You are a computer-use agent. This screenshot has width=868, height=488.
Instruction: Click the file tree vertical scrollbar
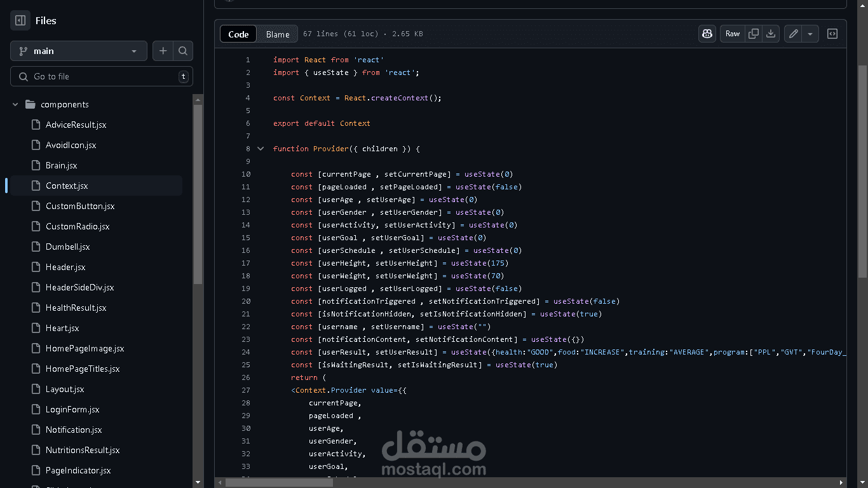tap(198, 194)
